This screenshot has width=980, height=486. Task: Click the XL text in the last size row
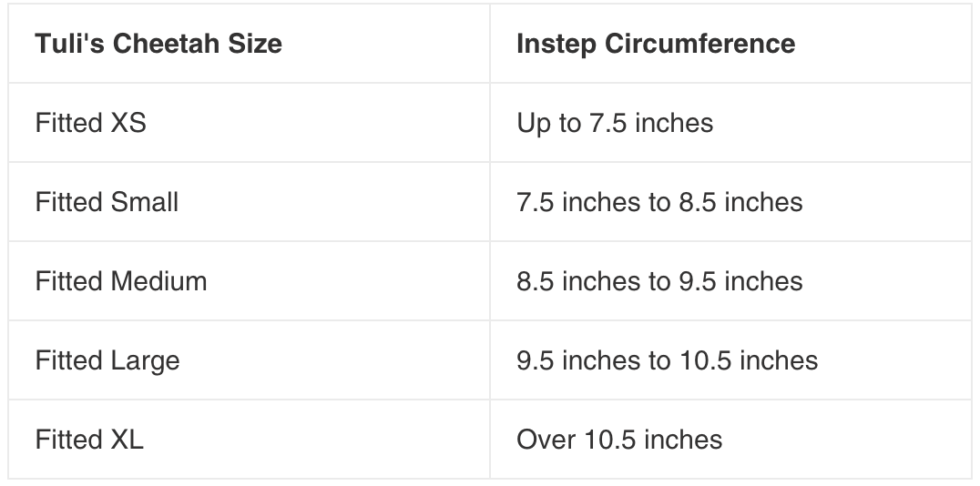[127, 440]
